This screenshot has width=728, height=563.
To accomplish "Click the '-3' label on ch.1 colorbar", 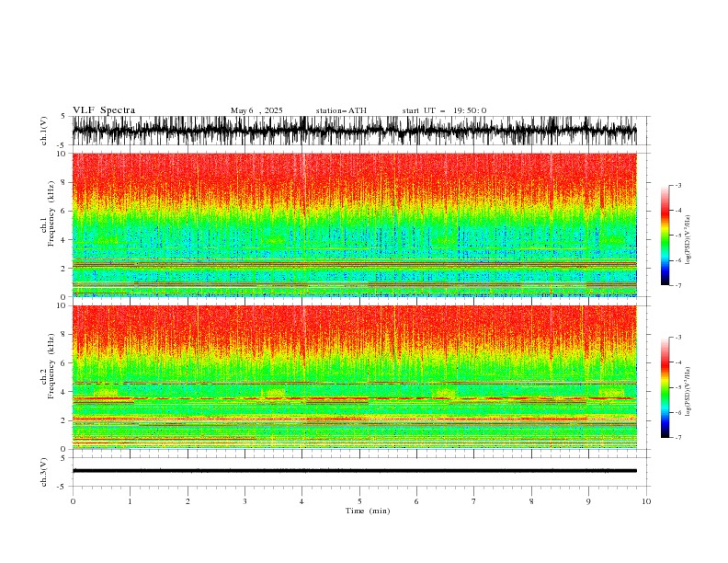I will click(677, 185).
